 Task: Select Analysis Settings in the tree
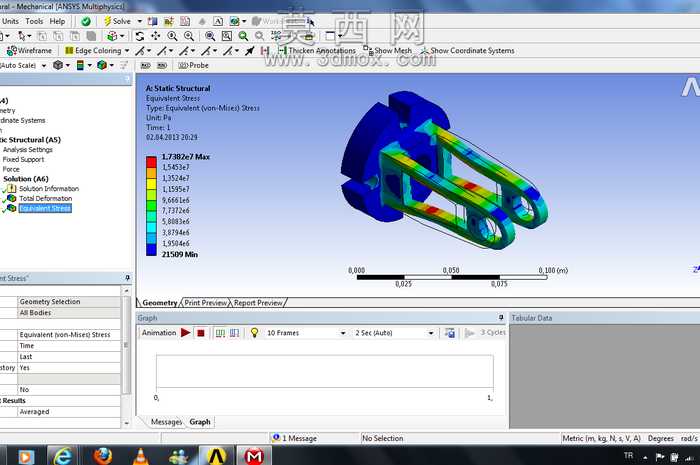pos(28,150)
